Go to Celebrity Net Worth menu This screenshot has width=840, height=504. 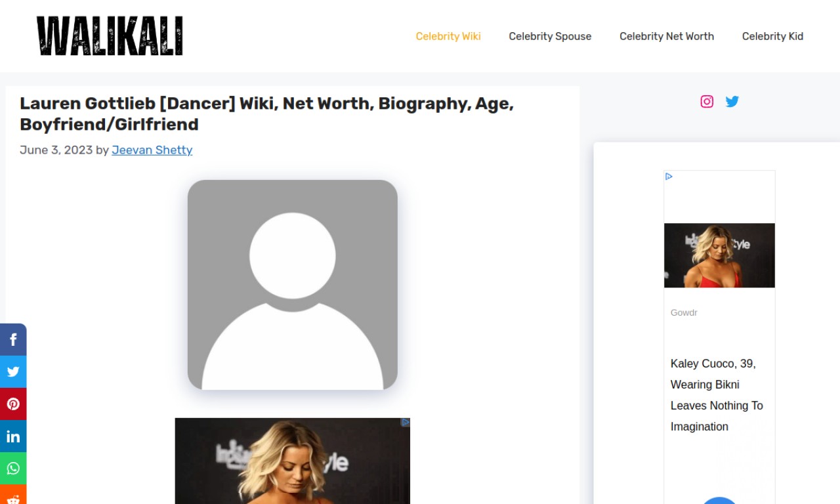click(x=667, y=36)
